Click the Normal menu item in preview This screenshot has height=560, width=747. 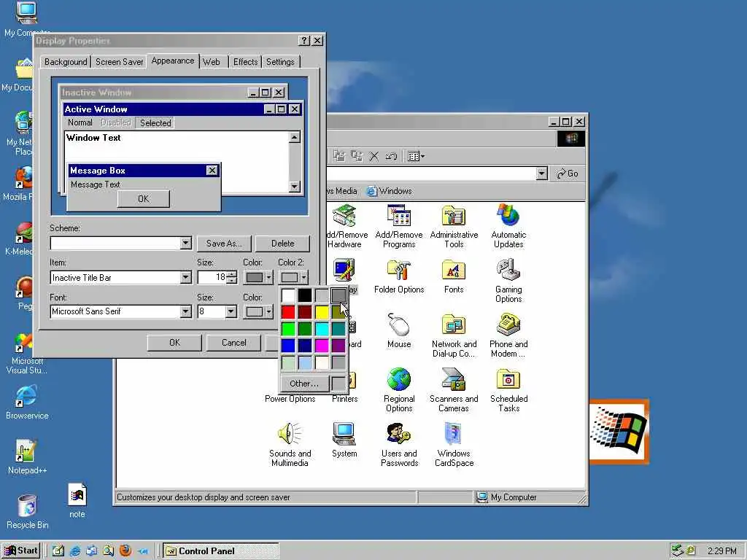[80, 122]
